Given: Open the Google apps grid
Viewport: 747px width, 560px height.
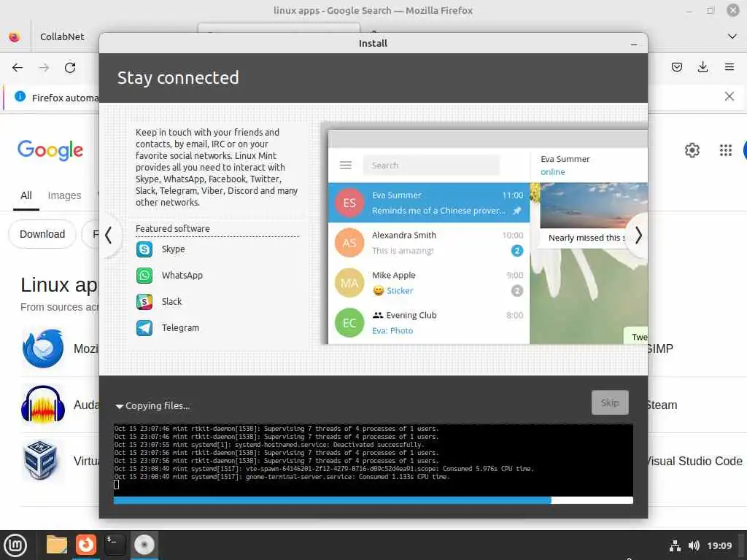Looking at the screenshot, I should 726,150.
